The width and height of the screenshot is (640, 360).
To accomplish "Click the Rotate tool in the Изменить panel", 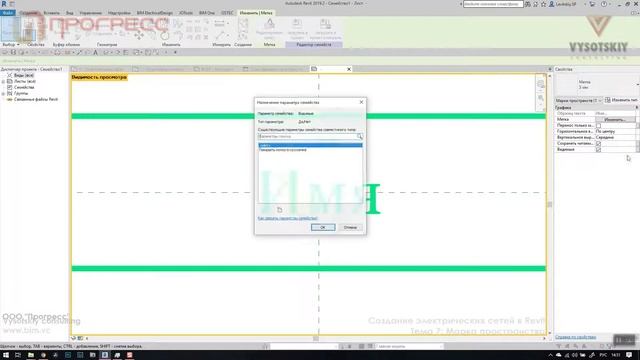I will 165,36.
